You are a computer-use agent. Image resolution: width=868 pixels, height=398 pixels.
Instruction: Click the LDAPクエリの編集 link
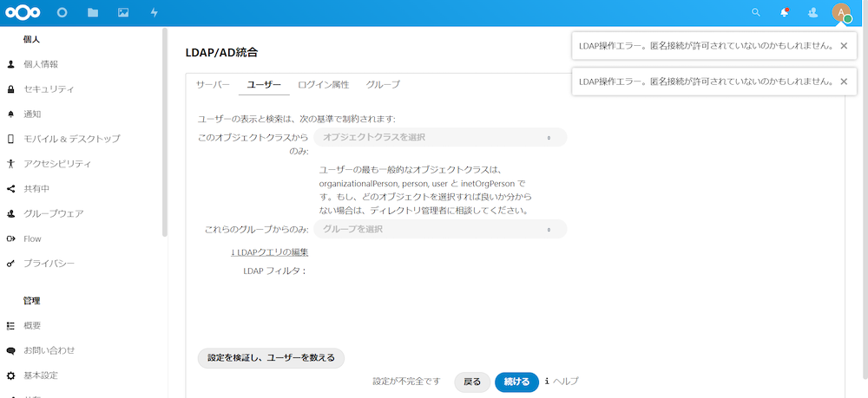269,252
